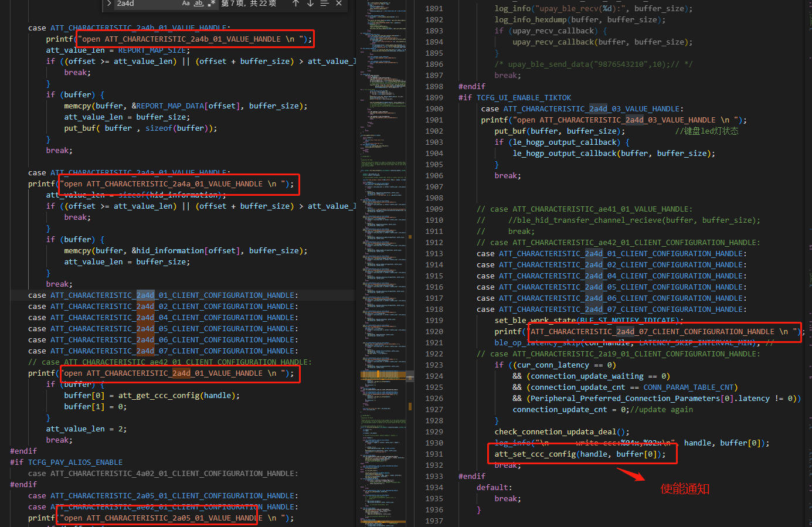
Task: Click att_set_ccc_config function call
Action: coord(535,454)
